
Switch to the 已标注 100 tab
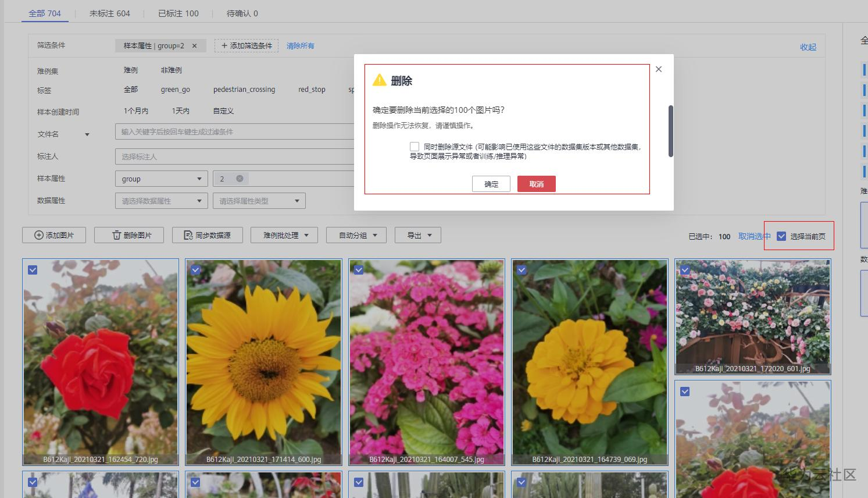[x=178, y=13]
